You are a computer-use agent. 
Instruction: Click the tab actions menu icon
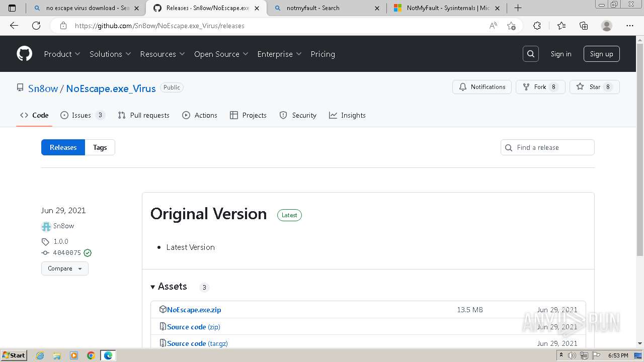[12, 8]
